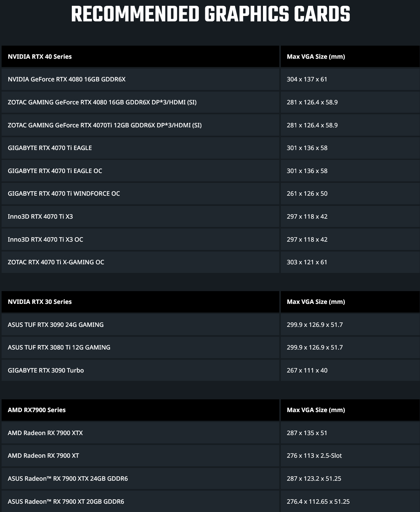Click the ZOTAC GAMING GeForce RTX 4080 16GB entry

pyautogui.click(x=140, y=102)
